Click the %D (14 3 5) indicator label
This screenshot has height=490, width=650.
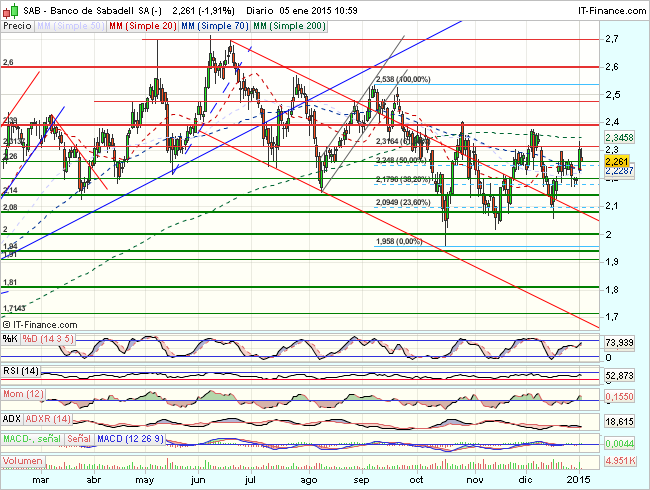coord(45,339)
